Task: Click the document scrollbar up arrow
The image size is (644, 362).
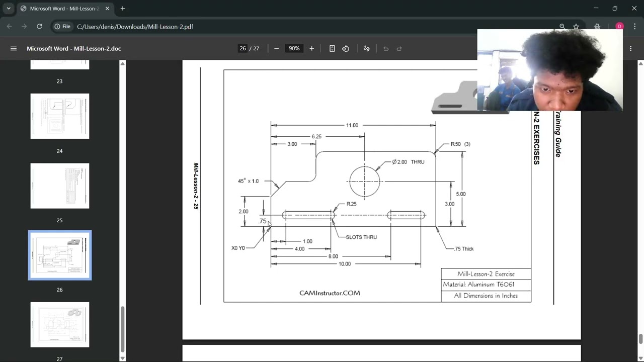Action: click(640, 64)
